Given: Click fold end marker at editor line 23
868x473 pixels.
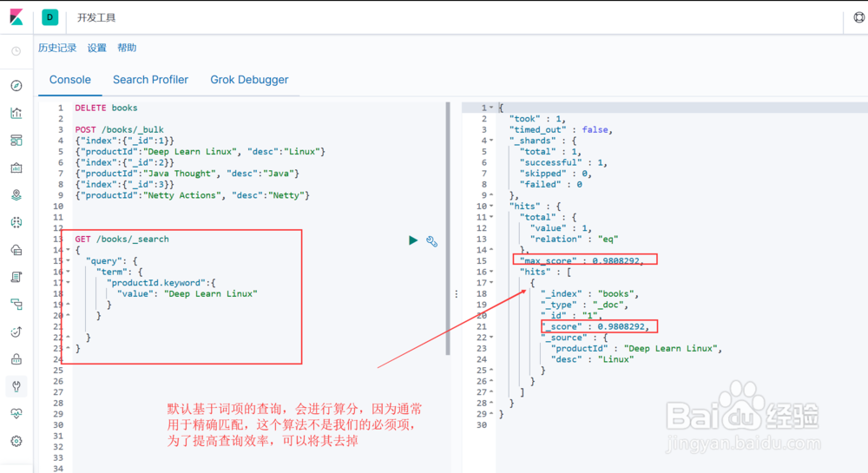Looking at the screenshot, I should click(68, 348).
